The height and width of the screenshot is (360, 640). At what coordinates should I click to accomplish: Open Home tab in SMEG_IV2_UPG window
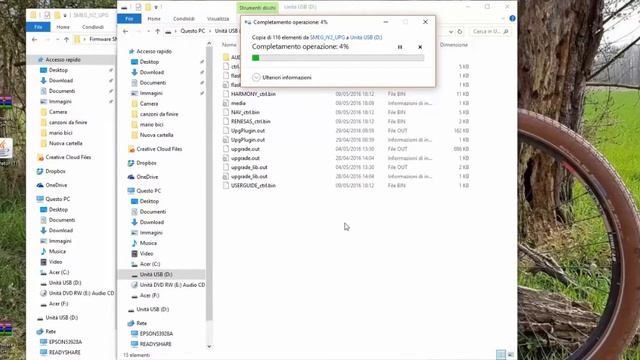click(x=63, y=27)
